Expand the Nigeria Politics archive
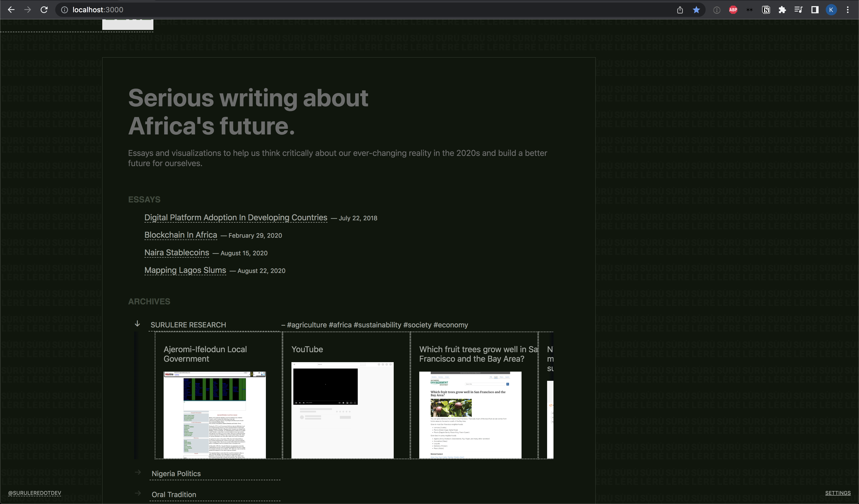 pos(138,473)
